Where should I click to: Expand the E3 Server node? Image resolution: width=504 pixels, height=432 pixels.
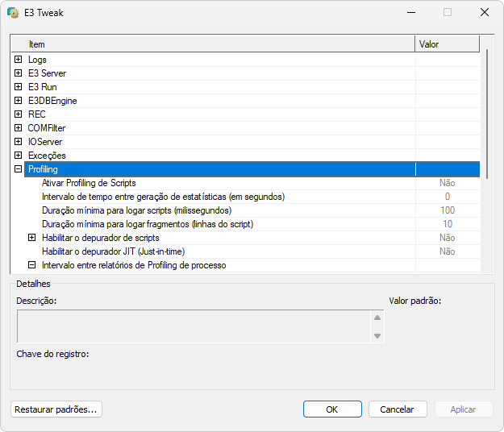(19, 73)
